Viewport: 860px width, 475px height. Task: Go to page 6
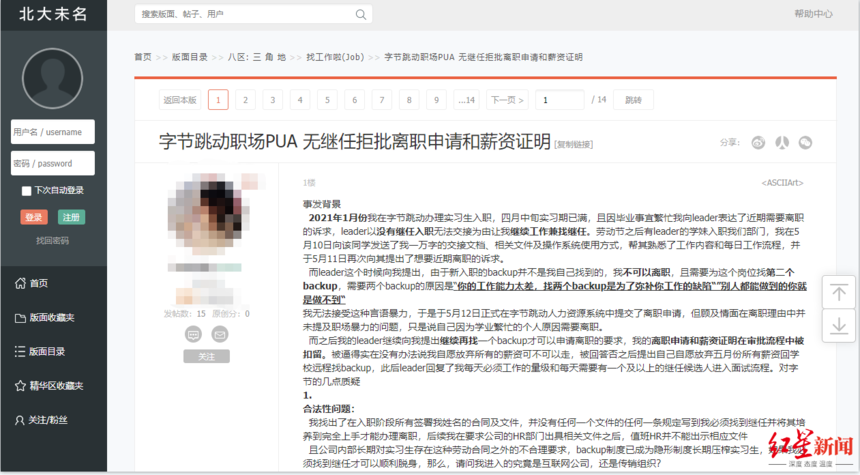click(x=354, y=100)
